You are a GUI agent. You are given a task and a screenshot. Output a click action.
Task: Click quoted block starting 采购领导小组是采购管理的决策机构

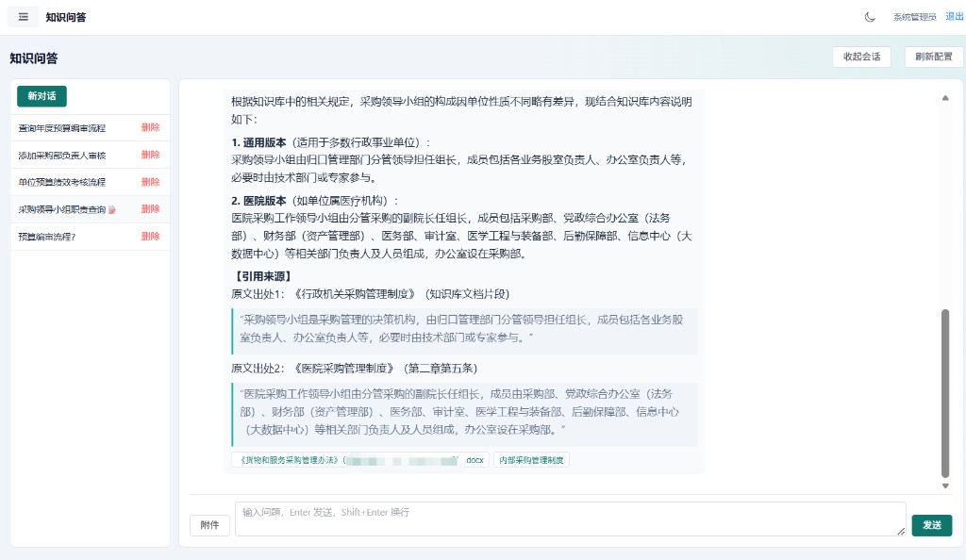[x=464, y=332]
